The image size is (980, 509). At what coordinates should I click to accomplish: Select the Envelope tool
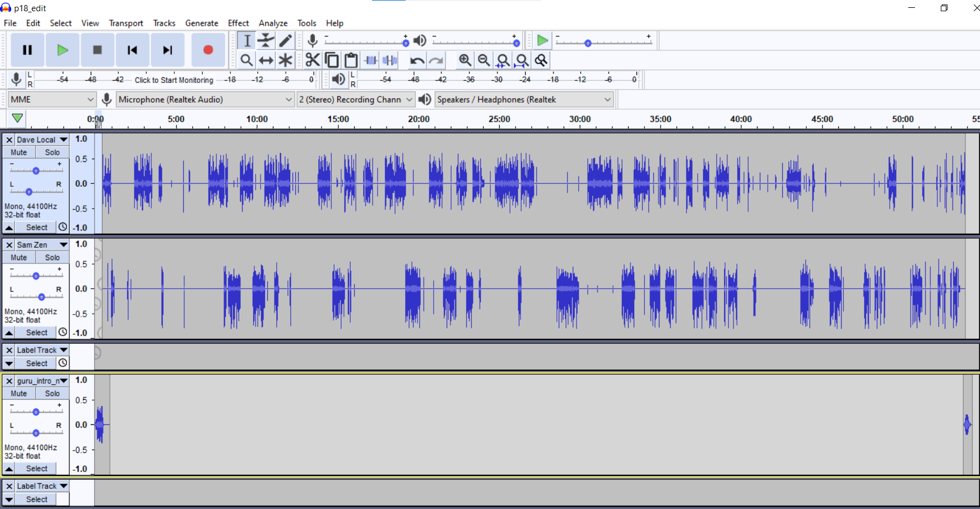266,40
